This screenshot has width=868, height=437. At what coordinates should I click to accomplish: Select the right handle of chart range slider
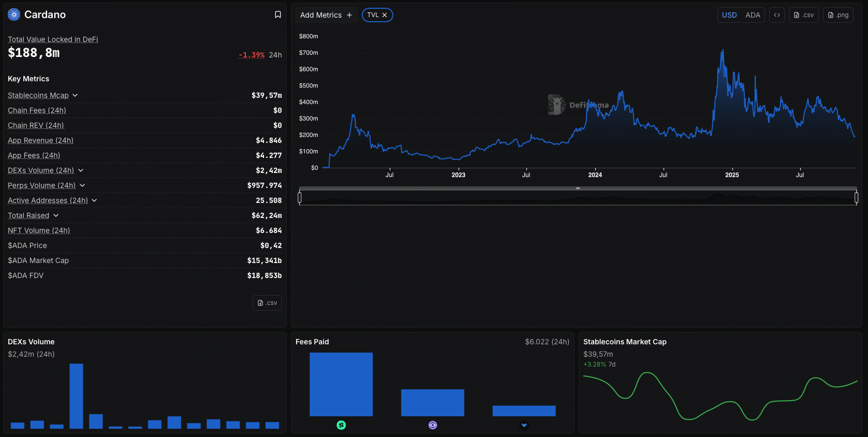coord(856,197)
